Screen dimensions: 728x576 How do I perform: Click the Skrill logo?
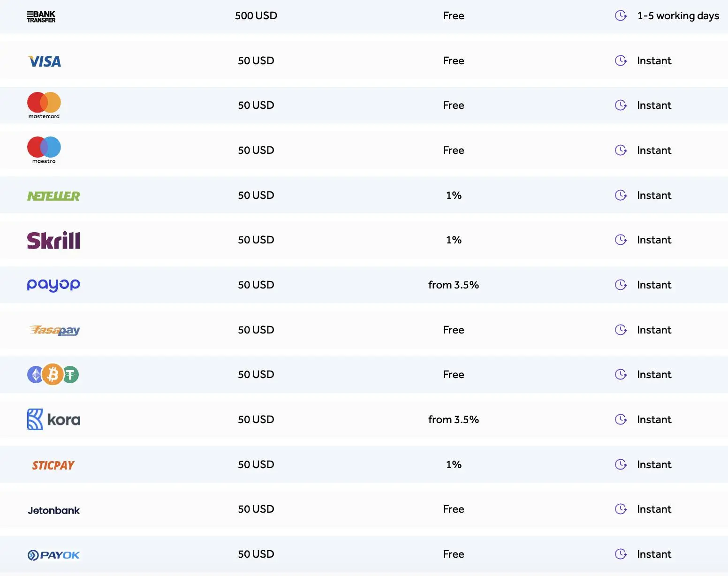[53, 240]
